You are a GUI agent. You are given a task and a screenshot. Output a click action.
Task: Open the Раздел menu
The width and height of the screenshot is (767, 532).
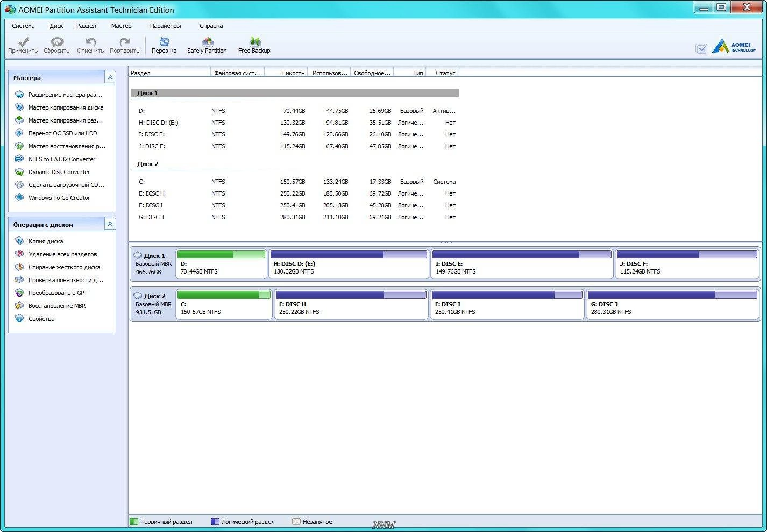pyautogui.click(x=86, y=26)
